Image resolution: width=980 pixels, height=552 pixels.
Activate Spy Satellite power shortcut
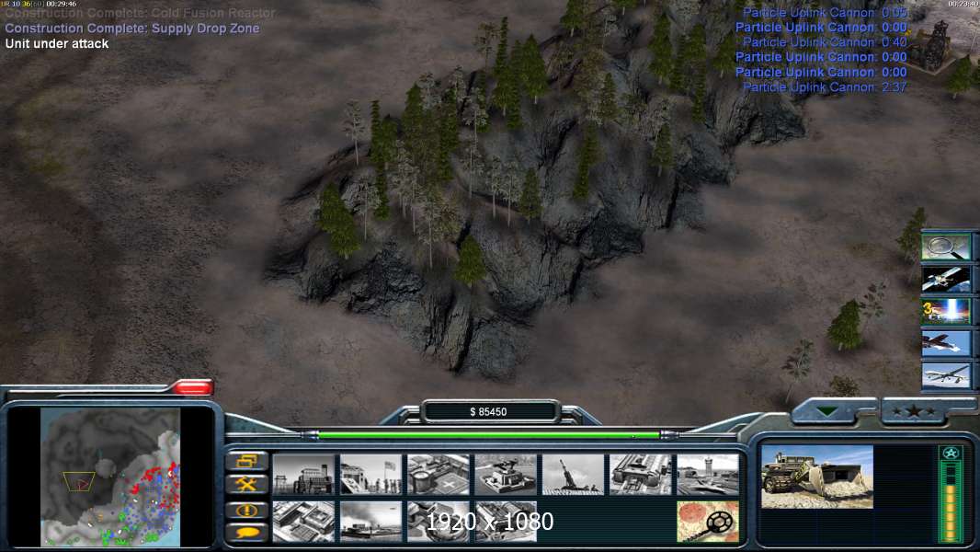click(946, 280)
